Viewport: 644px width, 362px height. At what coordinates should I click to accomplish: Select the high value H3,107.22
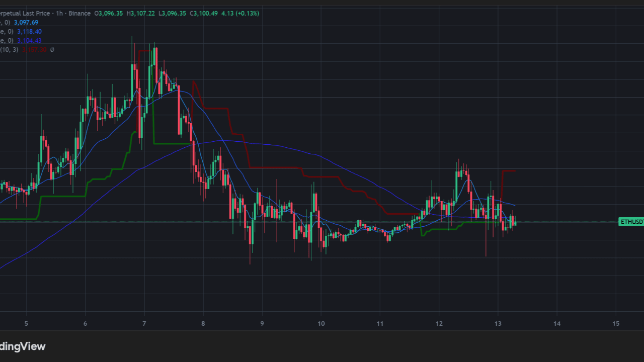pyautogui.click(x=140, y=14)
